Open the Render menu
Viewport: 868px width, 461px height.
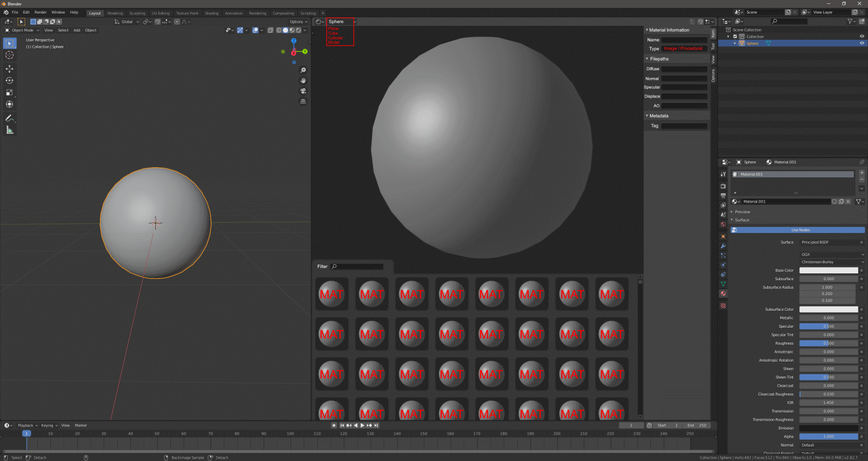[x=41, y=12]
